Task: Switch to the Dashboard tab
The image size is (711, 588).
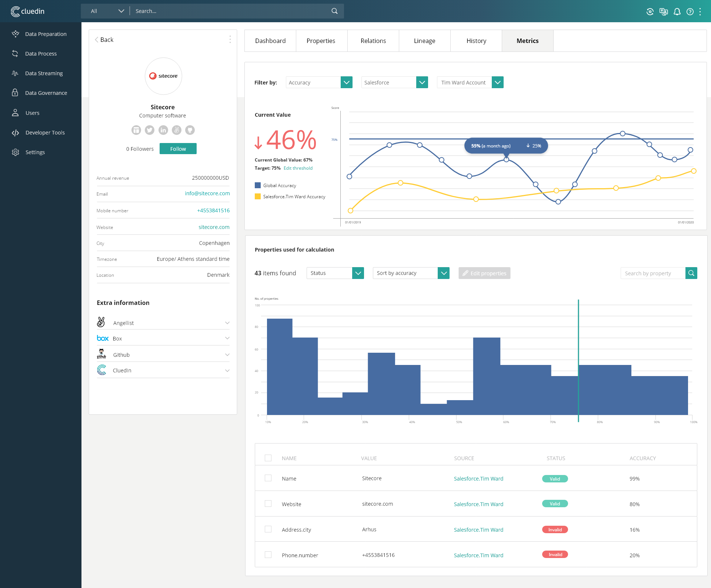Action: [270, 41]
